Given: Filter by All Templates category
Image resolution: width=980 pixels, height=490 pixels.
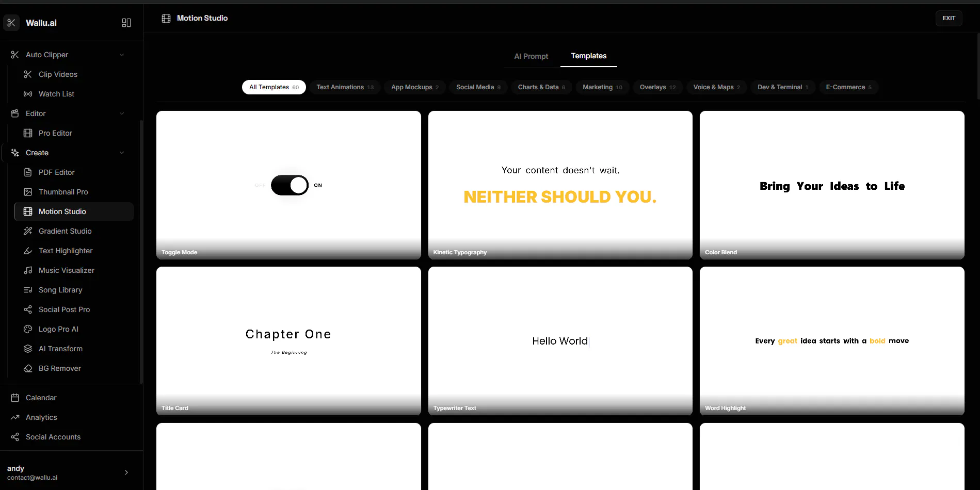Looking at the screenshot, I should click(x=274, y=87).
